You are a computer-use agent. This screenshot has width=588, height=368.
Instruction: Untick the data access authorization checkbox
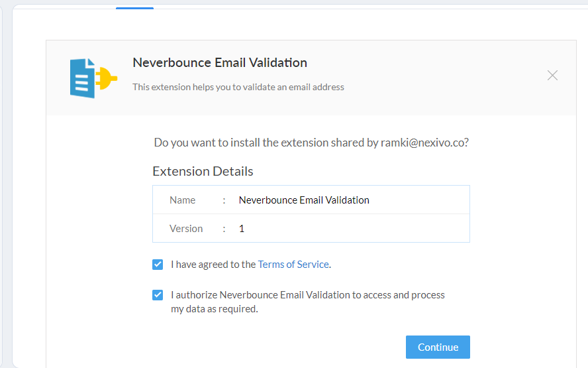tap(158, 295)
